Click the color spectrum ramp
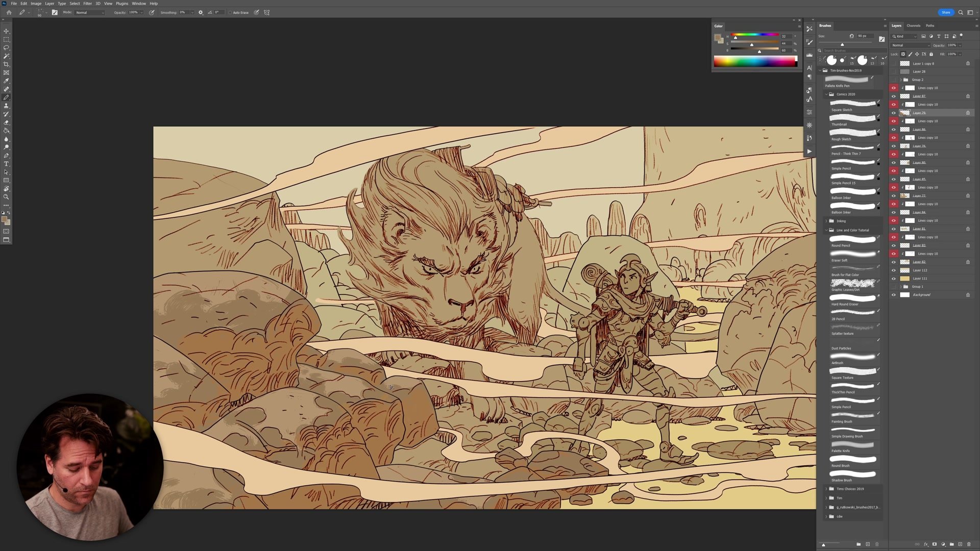Image resolution: width=980 pixels, height=551 pixels. pyautogui.click(x=754, y=62)
